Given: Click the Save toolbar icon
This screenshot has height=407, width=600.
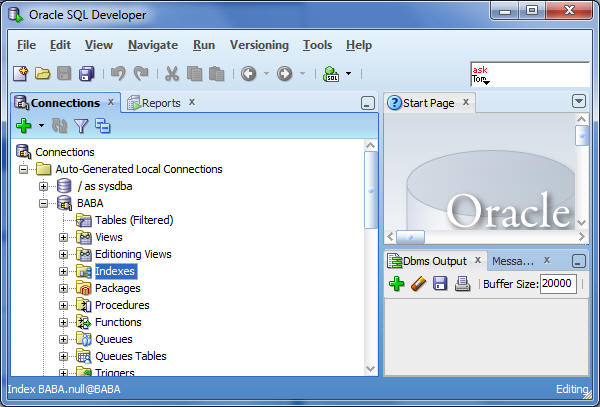Looking at the screenshot, I should click(x=64, y=73).
